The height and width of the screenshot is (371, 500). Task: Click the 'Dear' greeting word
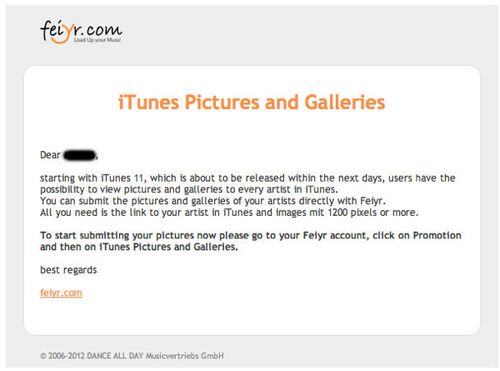pos(50,155)
